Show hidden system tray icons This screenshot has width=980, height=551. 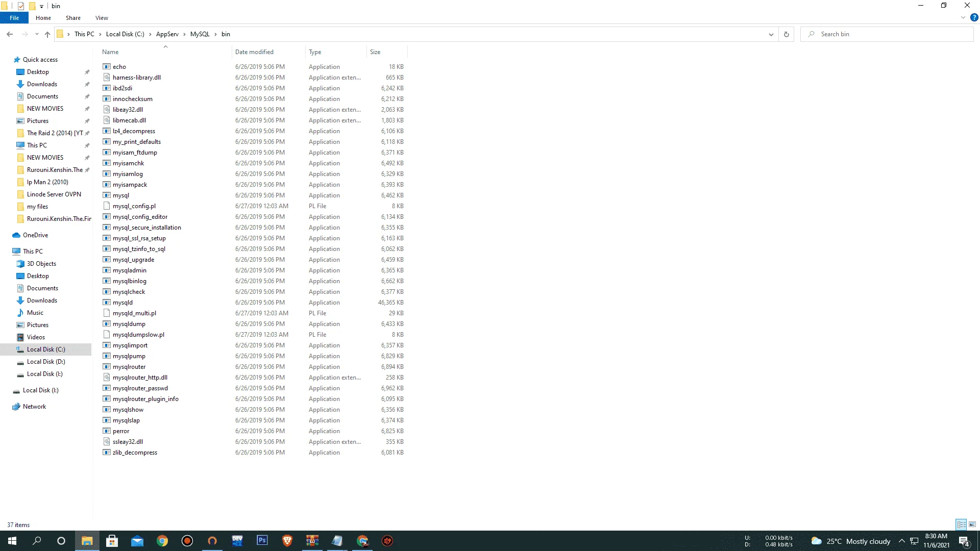coord(902,541)
